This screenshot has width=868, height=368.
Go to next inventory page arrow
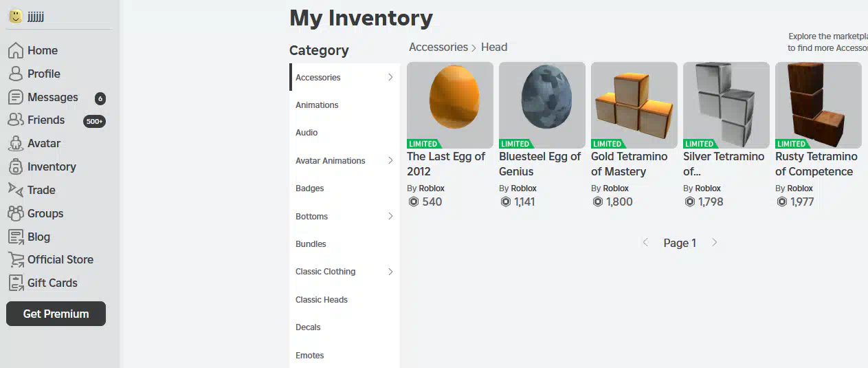click(715, 243)
